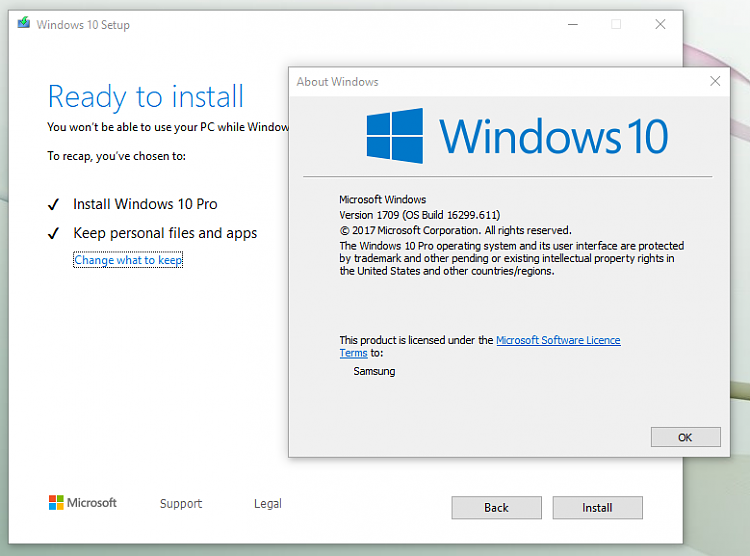Click the Windows 10 Setup title bar icon
The height and width of the screenshot is (556, 750).
(x=23, y=23)
